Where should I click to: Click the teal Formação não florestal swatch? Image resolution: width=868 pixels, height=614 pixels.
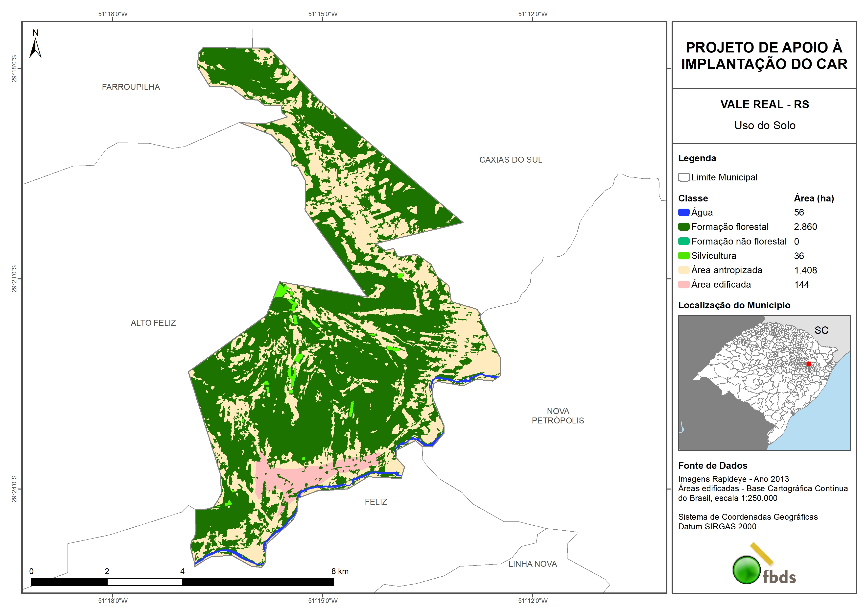click(x=683, y=241)
